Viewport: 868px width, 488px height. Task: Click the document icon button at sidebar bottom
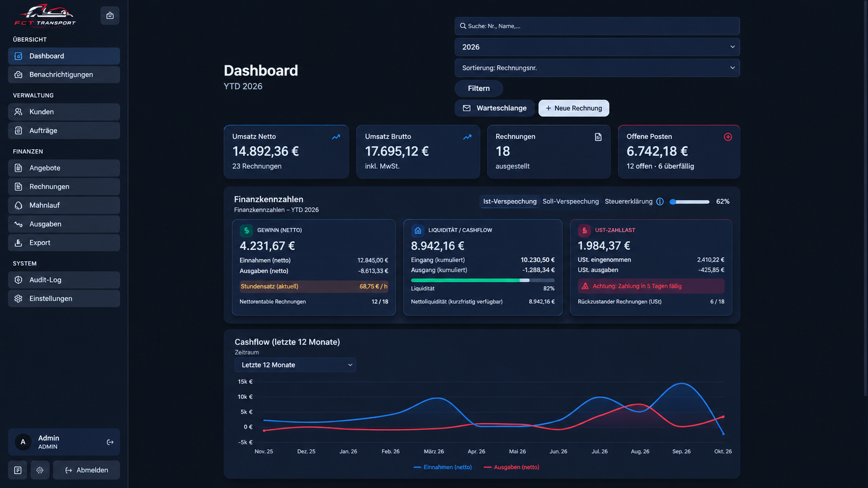click(x=18, y=470)
